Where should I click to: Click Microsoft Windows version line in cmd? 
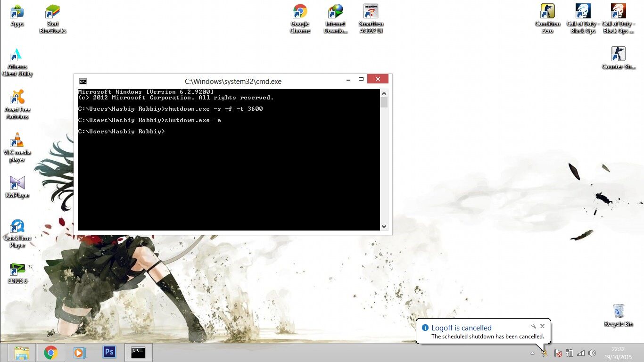pyautogui.click(x=146, y=92)
